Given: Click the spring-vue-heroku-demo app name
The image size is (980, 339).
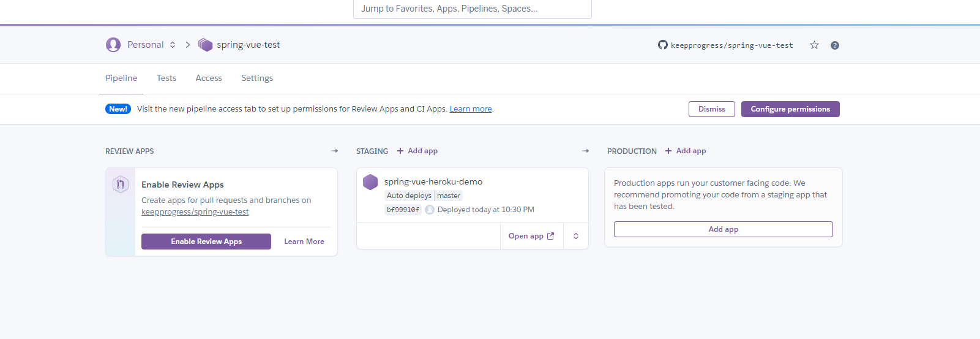Looking at the screenshot, I should tap(433, 182).
